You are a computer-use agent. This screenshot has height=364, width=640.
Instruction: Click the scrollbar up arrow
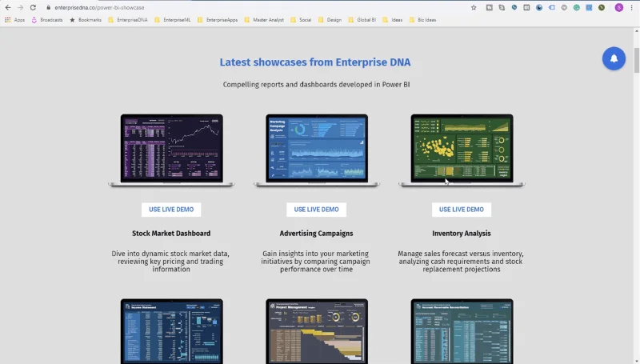pos(636,31)
